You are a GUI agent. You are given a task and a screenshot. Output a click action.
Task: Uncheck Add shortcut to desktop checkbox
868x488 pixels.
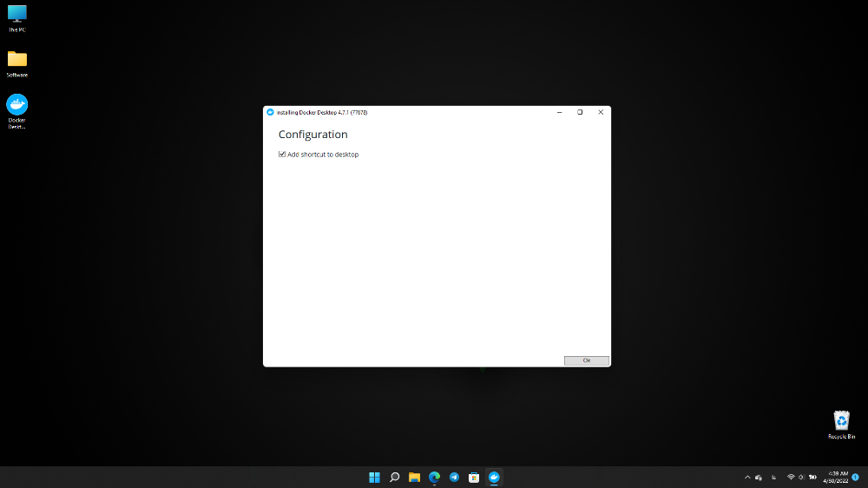click(x=282, y=155)
